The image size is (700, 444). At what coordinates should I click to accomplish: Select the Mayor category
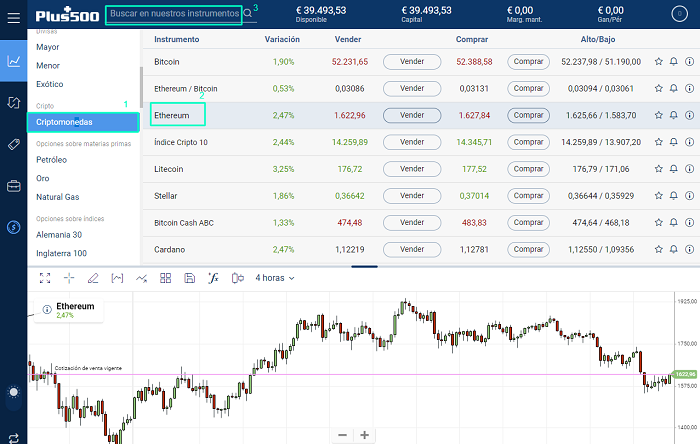click(x=48, y=47)
